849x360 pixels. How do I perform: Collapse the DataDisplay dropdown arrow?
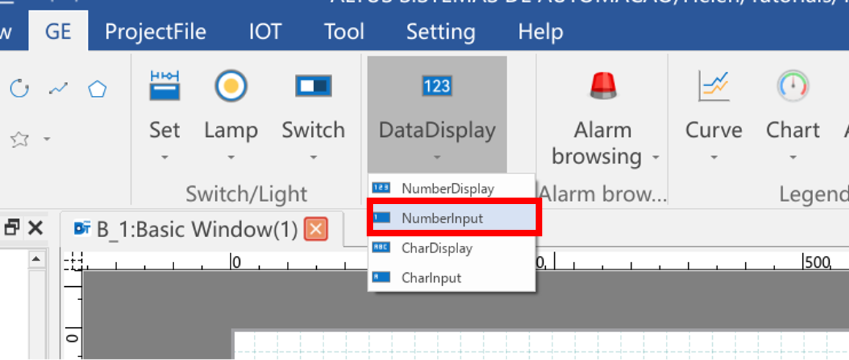point(437,158)
